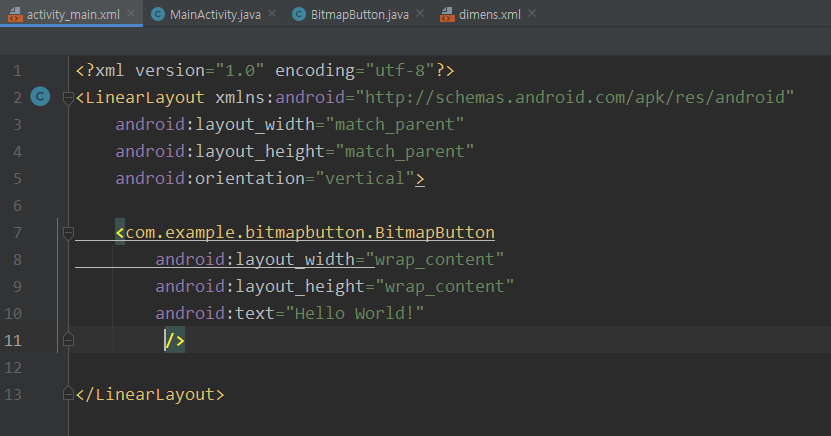Screen dimensions: 831x436
Task: Click the xmlns:android attribute name
Action: tap(280, 97)
